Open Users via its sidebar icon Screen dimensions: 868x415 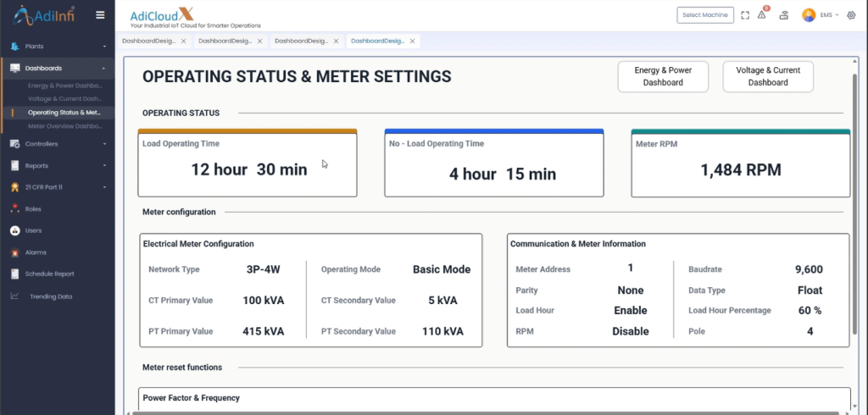coord(15,230)
